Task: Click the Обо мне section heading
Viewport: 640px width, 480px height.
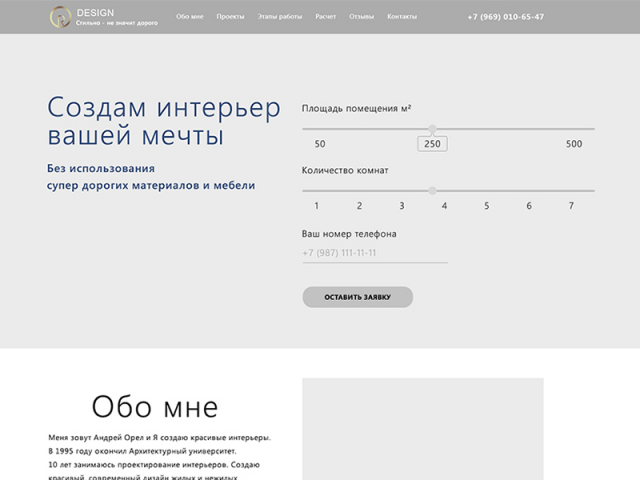Action: 155,407
